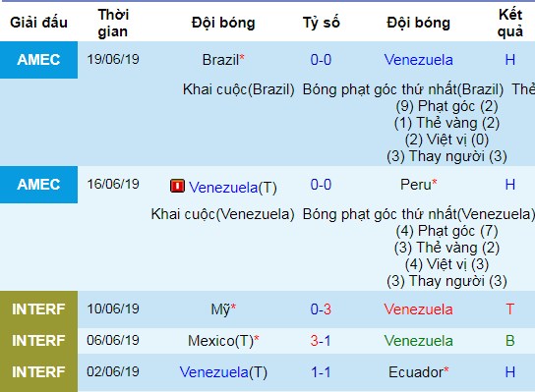The width and height of the screenshot is (535, 392).
Task: Open the Venezuela link in Brazil match row
Action: coord(418,60)
